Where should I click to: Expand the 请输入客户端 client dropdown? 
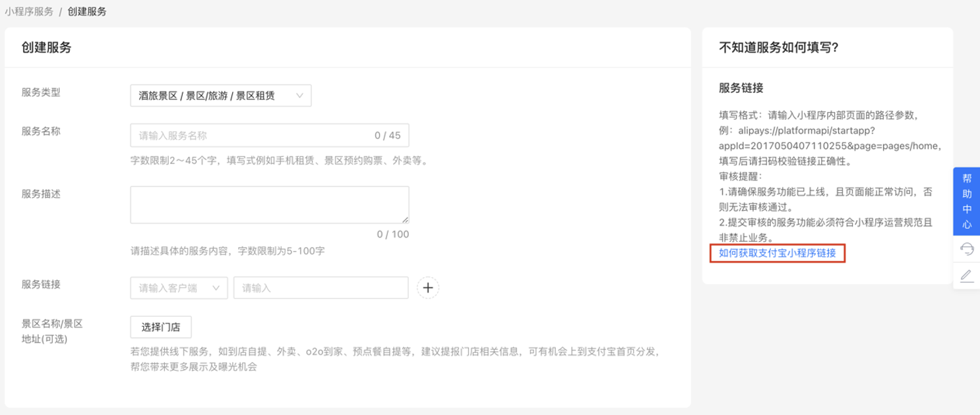tap(179, 288)
